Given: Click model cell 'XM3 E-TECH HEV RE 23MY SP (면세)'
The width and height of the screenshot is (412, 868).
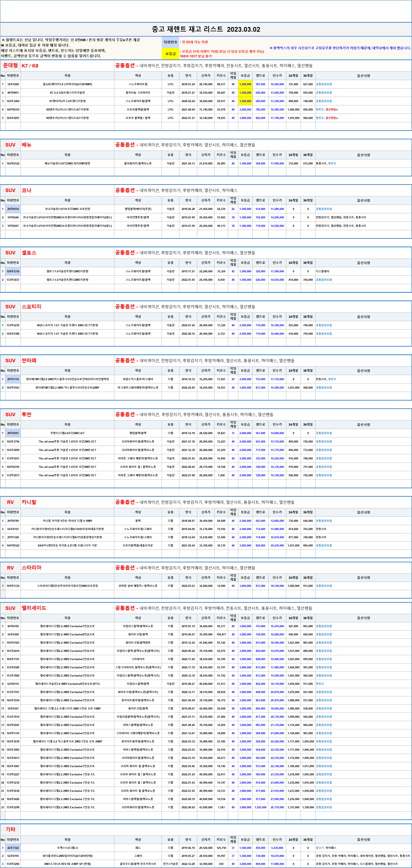Looking at the screenshot, I should (x=67, y=864).
